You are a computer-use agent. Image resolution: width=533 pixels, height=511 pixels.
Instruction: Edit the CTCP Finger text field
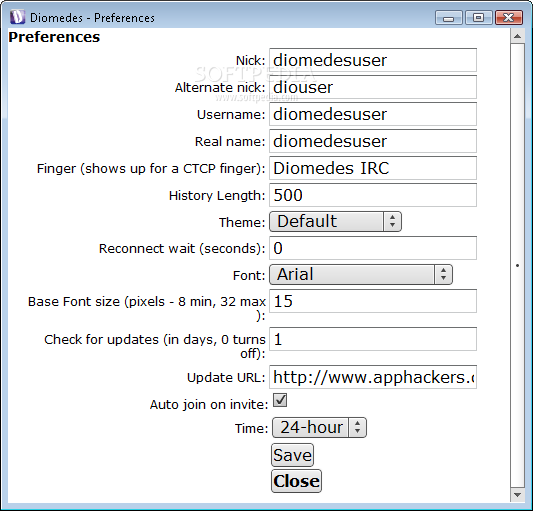click(x=373, y=168)
